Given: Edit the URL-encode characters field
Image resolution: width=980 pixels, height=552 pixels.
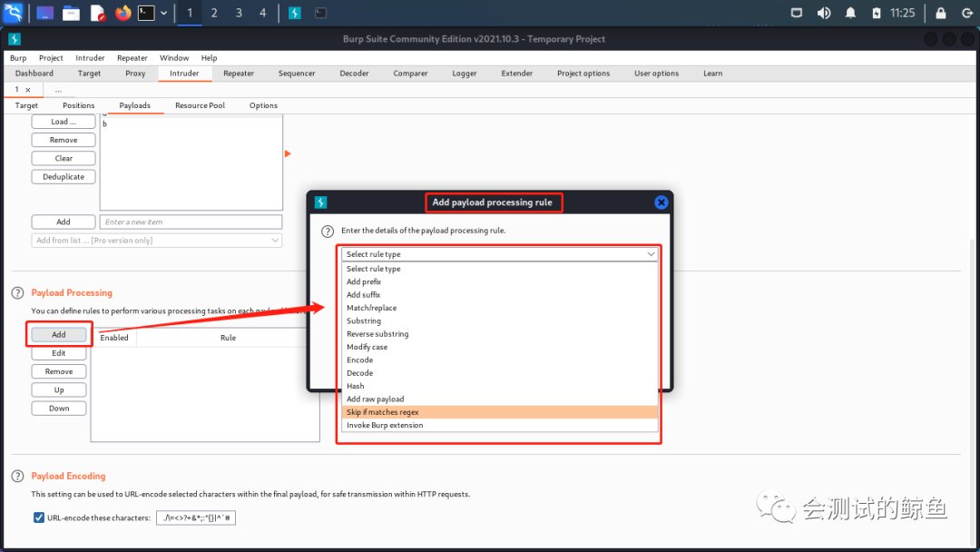Looking at the screenshot, I should 196,517.
